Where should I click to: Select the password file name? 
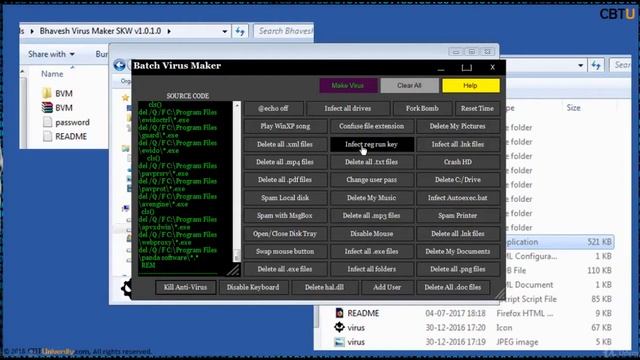coord(72,122)
